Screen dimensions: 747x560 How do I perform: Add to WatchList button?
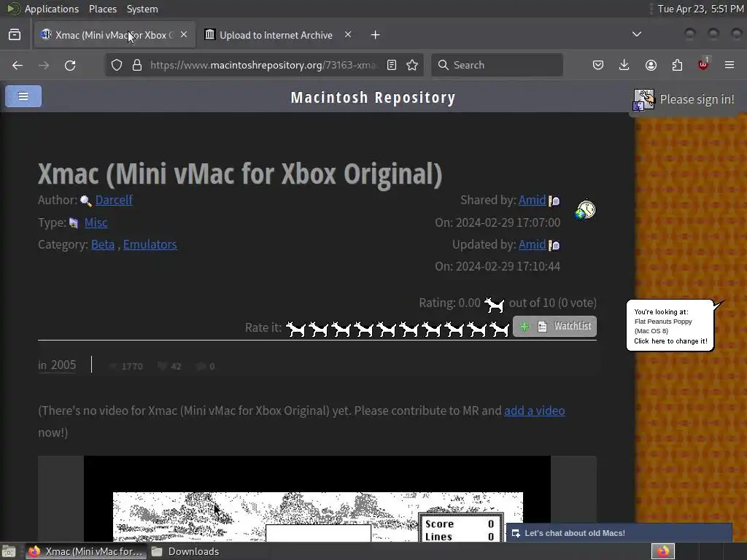(x=554, y=326)
